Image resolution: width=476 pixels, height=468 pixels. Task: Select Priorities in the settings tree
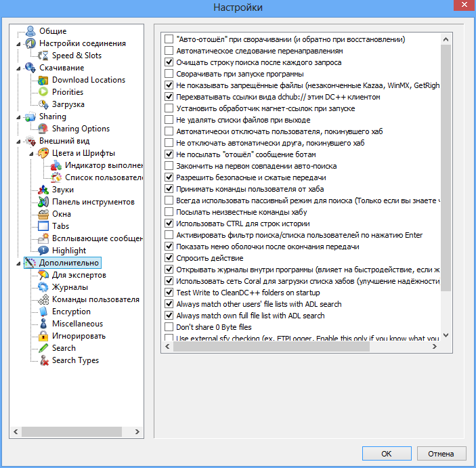[x=68, y=92]
